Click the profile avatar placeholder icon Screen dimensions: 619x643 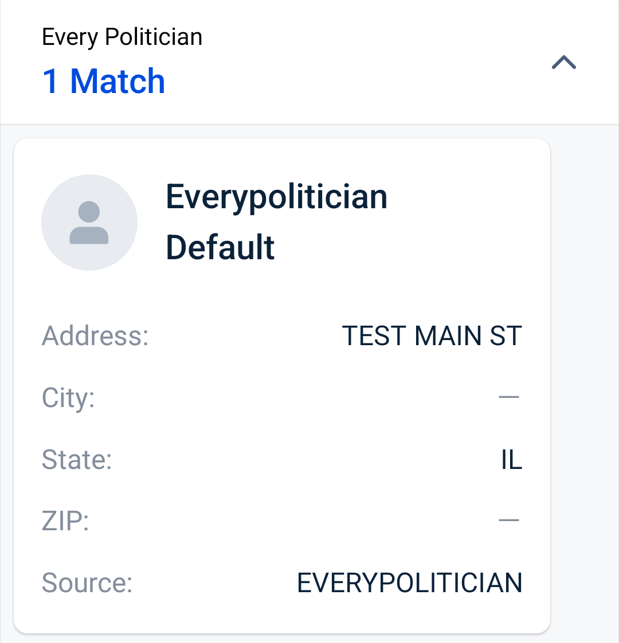89,223
